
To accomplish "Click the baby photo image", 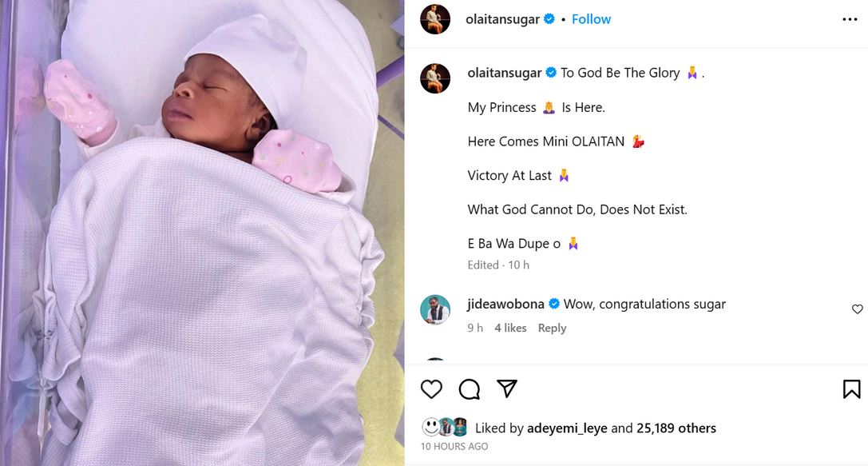I will click(202, 233).
